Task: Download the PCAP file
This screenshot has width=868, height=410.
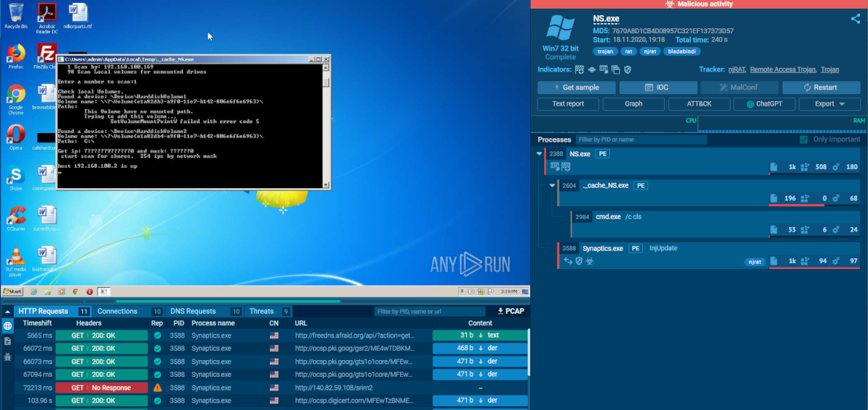Action: tap(511, 311)
